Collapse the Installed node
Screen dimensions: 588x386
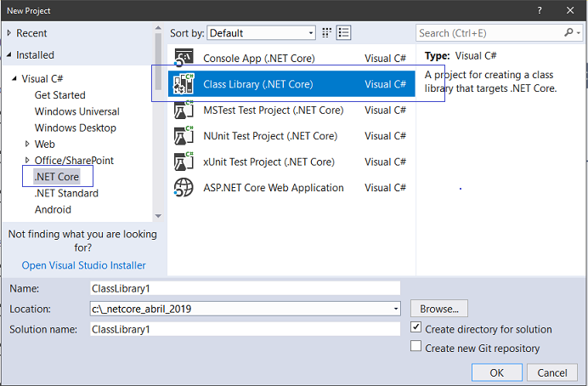pyautogui.click(x=9, y=54)
